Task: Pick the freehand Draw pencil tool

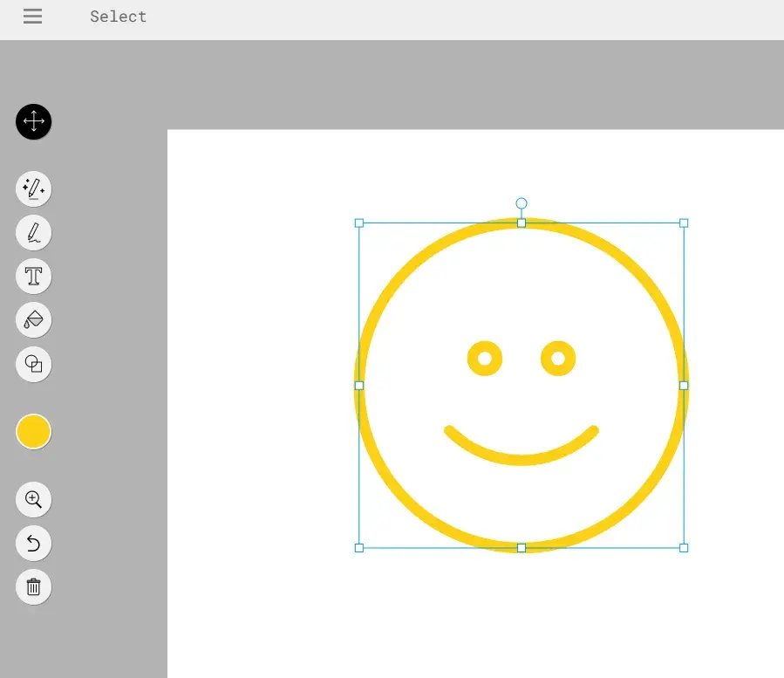Action: click(33, 233)
